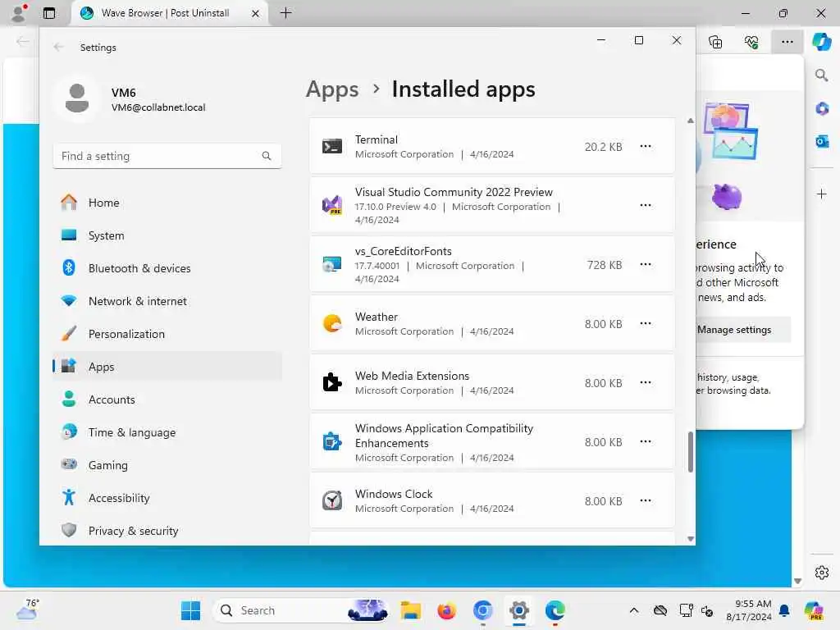This screenshot has width=840, height=630.
Task: Click the taskbar Search box
Action: [x=301, y=610]
